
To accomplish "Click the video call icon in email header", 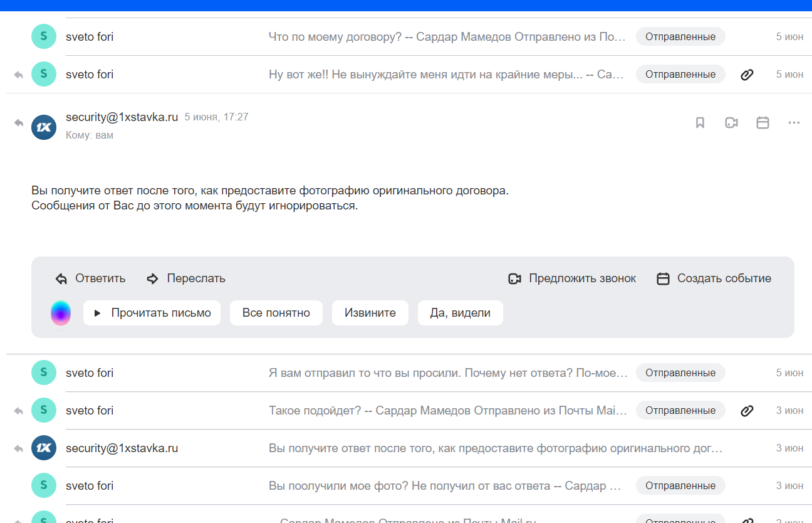I will coord(731,123).
